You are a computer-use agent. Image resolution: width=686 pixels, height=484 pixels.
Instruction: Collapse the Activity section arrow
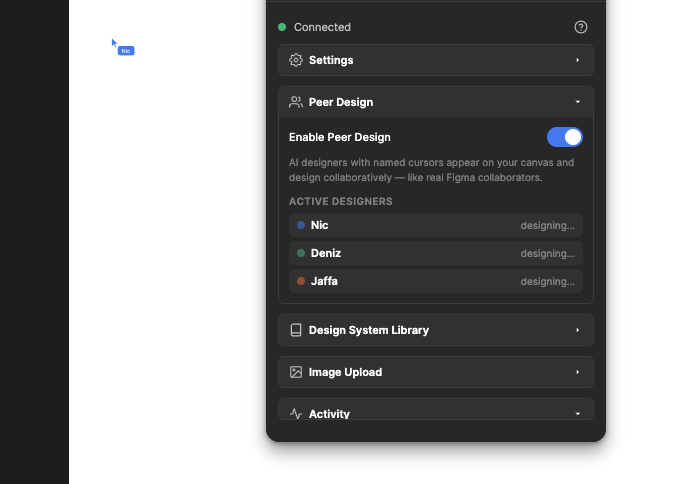(x=578, y=414)
